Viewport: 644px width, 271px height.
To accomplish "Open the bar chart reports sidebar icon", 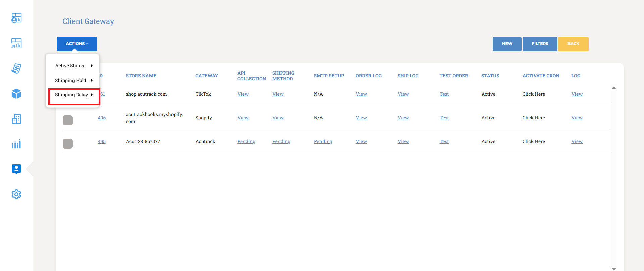I will tap(16, 144).
